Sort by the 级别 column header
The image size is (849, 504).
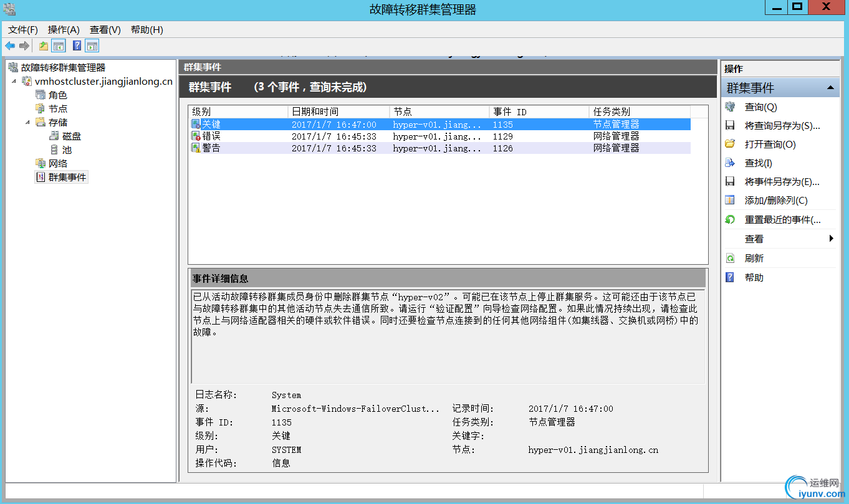click(x=238, y=112)
